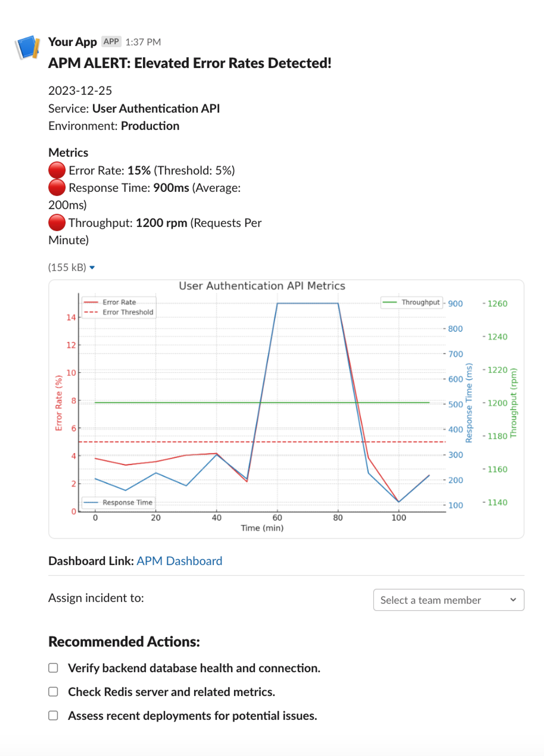
Task: Click the APM ALERT headline text
Action: pos(190,63)
